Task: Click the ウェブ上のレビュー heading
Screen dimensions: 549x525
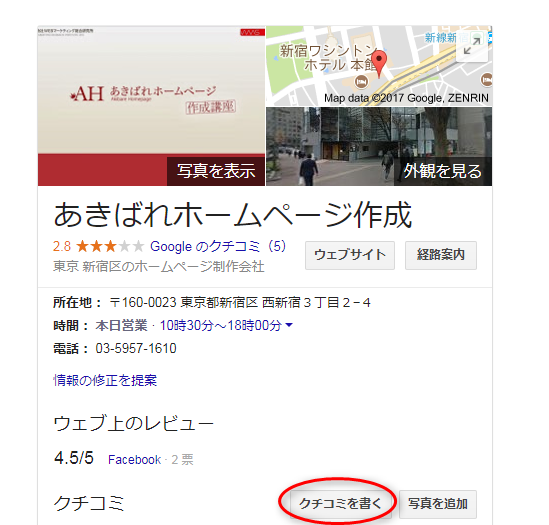Action: [133, 423]
